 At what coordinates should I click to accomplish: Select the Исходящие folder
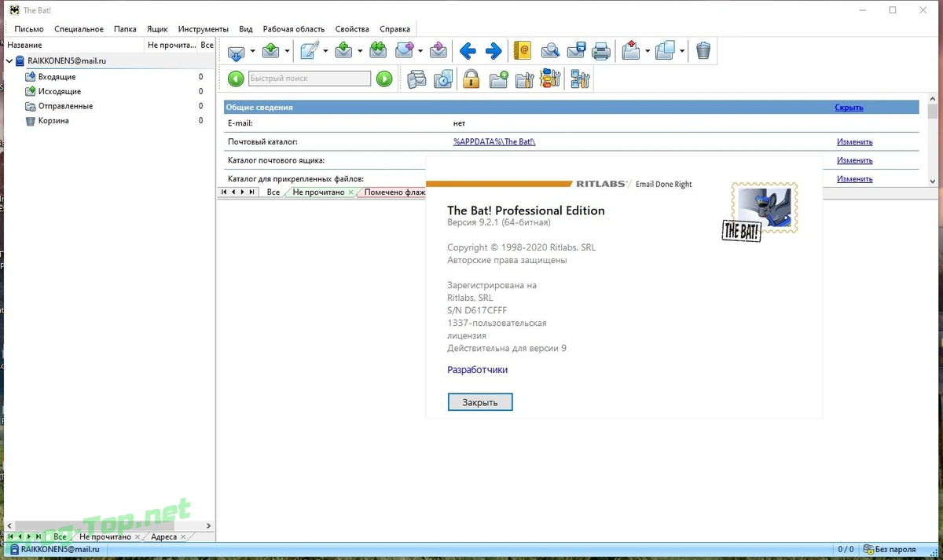60,92
